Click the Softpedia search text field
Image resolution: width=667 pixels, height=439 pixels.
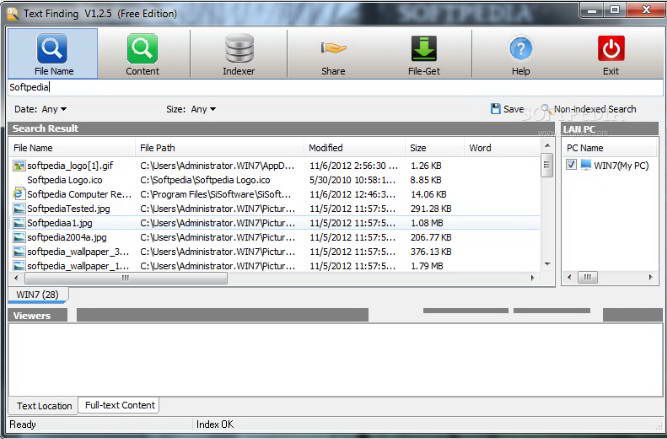[x=335, y=88]
